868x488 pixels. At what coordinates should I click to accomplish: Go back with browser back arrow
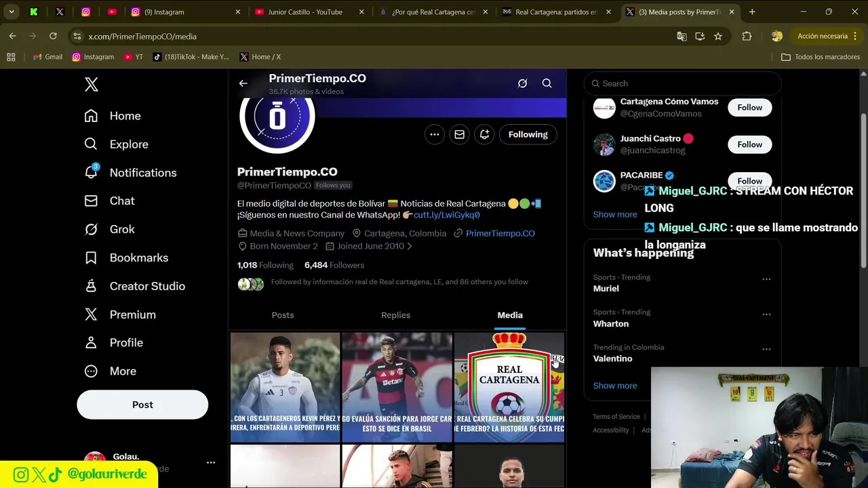(x=13, y=36)
